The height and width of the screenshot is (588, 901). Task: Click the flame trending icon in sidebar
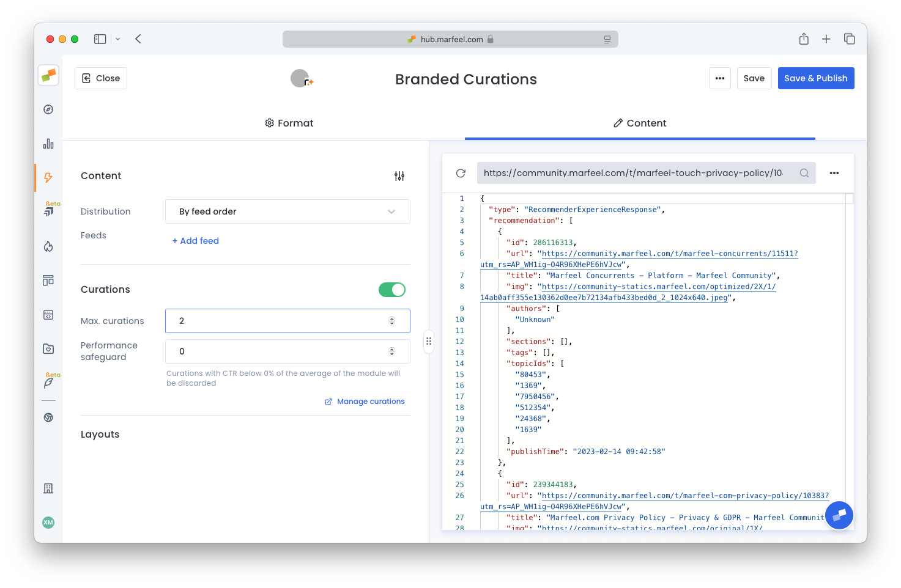(x=48, y=246)
